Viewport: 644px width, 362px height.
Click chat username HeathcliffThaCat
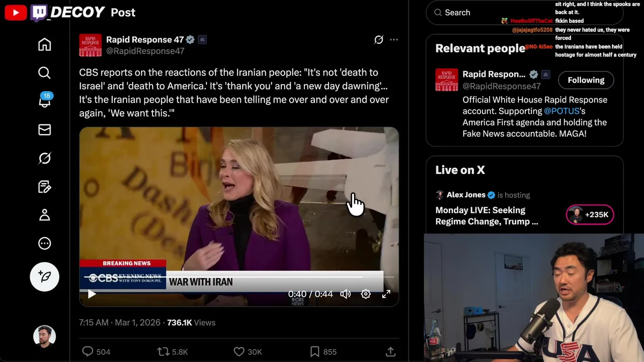pyautogui.click(x=531, y=21)
